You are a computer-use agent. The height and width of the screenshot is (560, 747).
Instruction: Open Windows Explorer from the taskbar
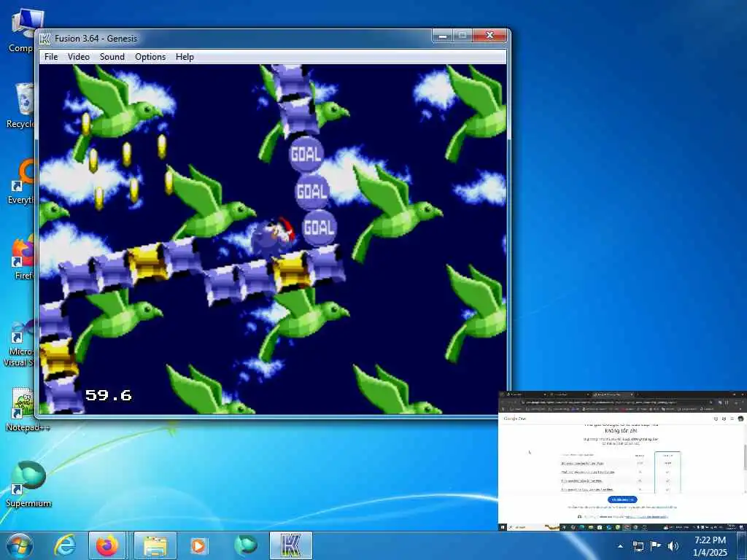[x=155, y=545]
